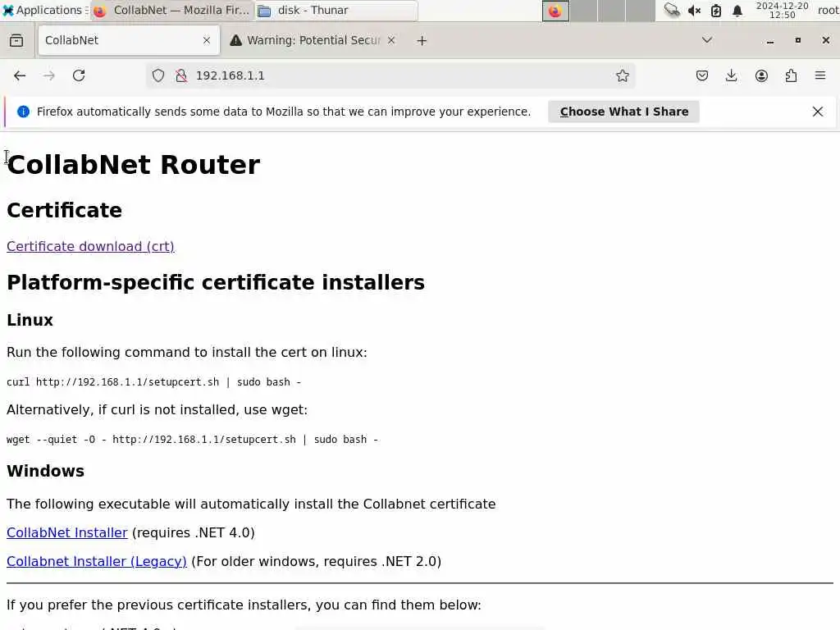Click the Choose What I Share button

(x=624, y=112)
